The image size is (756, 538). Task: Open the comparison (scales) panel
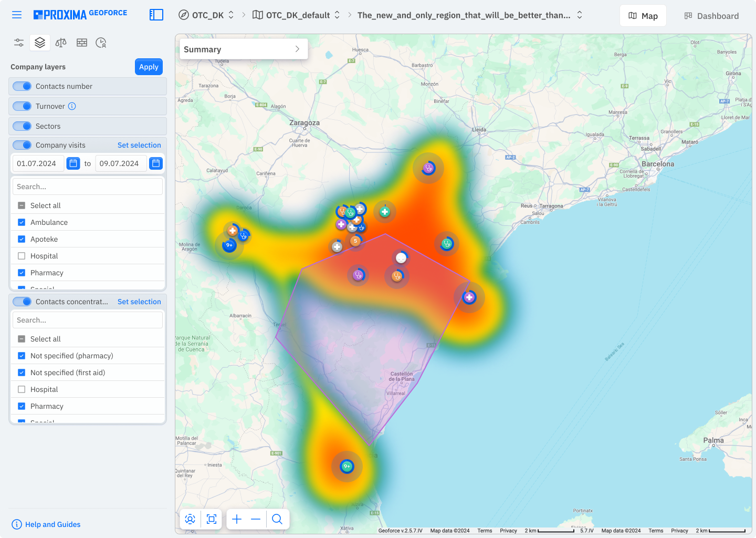(x=60, y=42)
